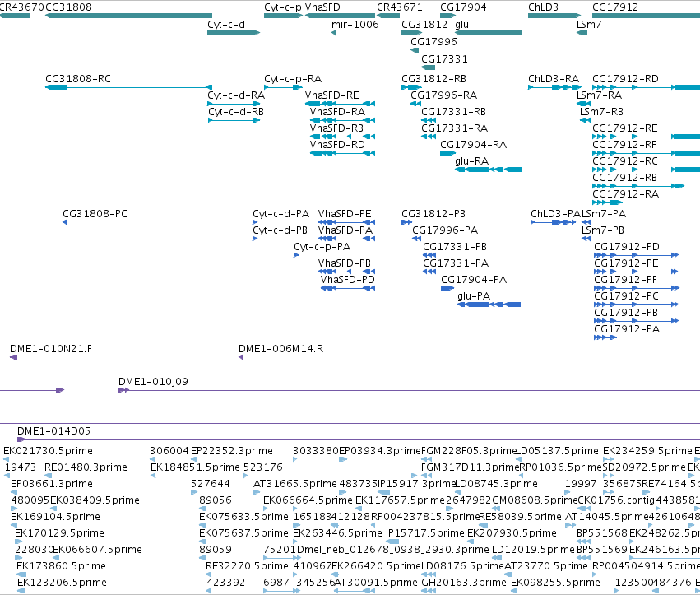Click the glu-RA transcript glyph

[489, 170]
